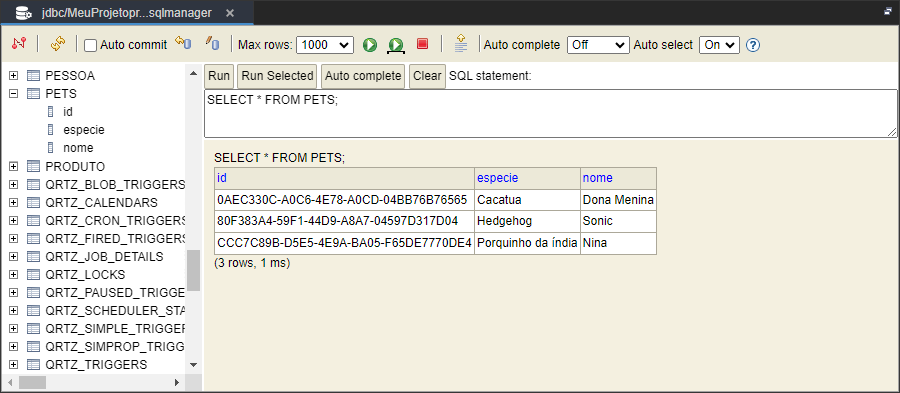Expand the PESSOA table node
This screenshot has width=900, height=393.
pyautogui.click(x=14, y=75)
